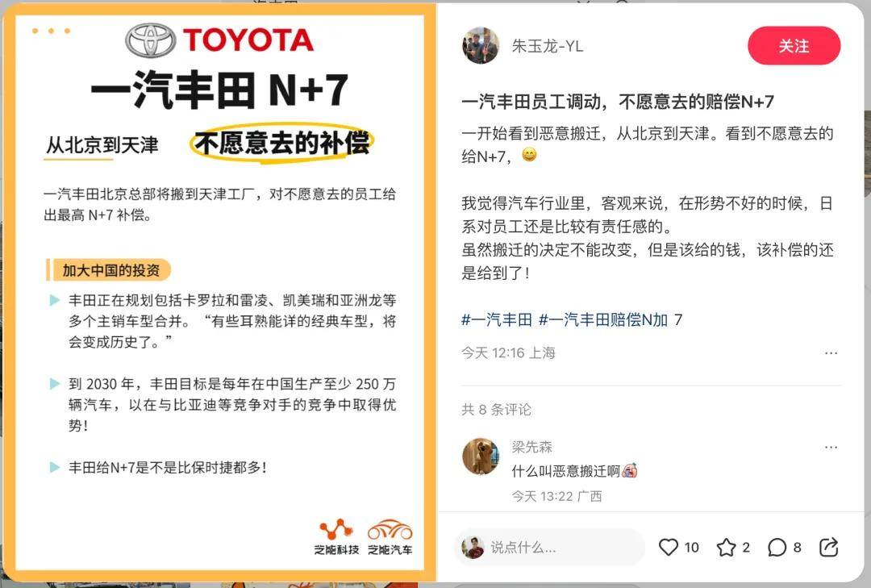Click the 说点什么 comment input box
Image resolution: width=871 pixels, height=588 pixels.
(549, 548)
